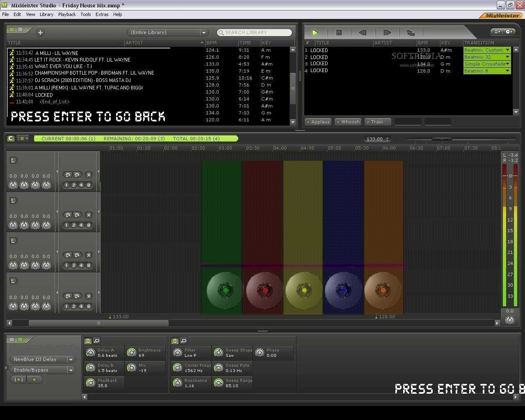Click the detach window icon on the delay effect
Screen dimensions: 525x420
coord(97,341)
